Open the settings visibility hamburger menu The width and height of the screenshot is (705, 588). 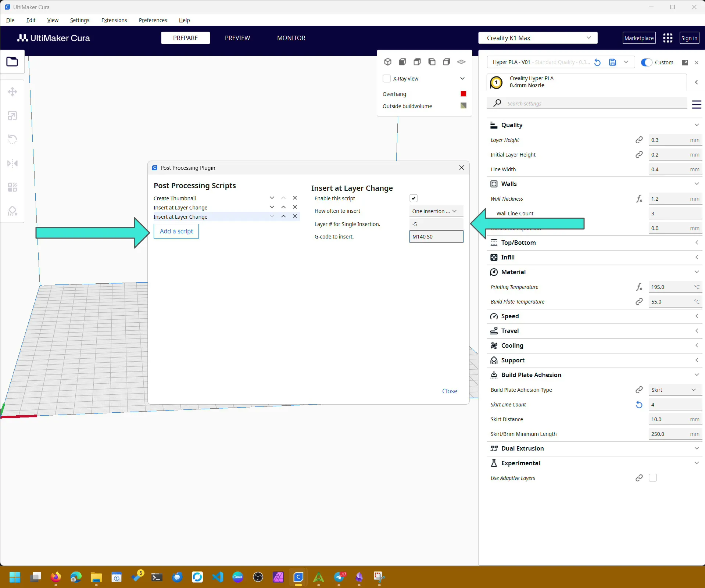(x=696, y=104)
